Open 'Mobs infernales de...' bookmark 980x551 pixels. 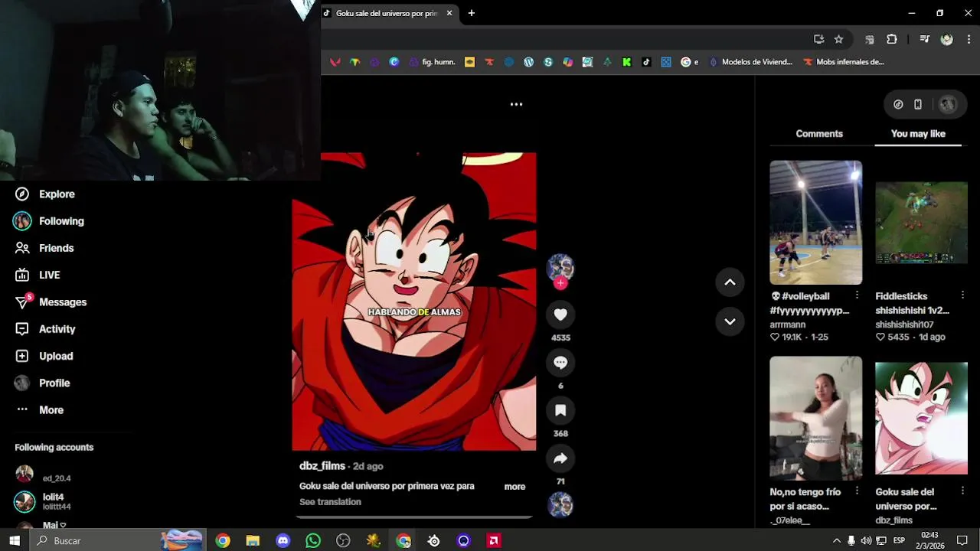tap(843, 62)
